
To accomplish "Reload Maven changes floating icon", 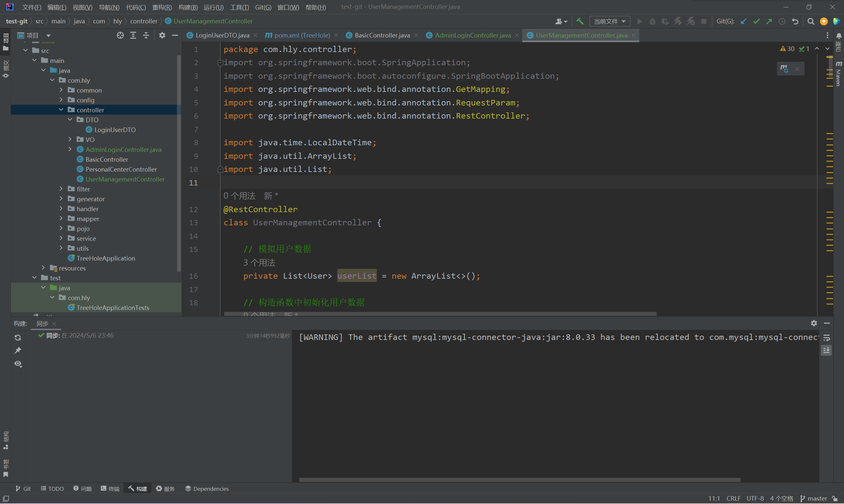I will pos(784,69).
